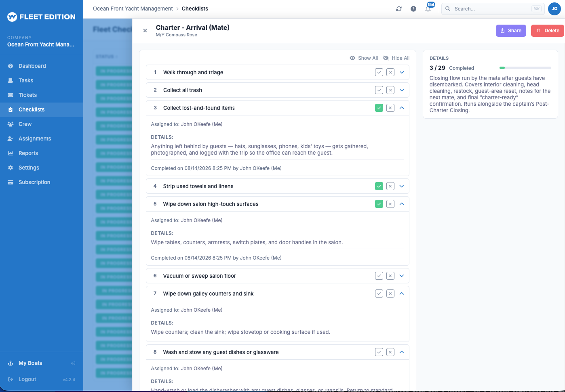The width and height of the screenshot is (565, 392).
Task: Expand Vacuum or sweep salon floor item
Action: click(x=402, y=276)
